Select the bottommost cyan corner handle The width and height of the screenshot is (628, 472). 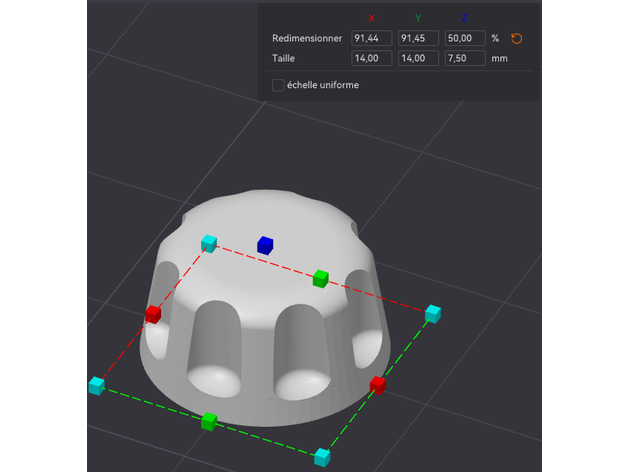321,457
